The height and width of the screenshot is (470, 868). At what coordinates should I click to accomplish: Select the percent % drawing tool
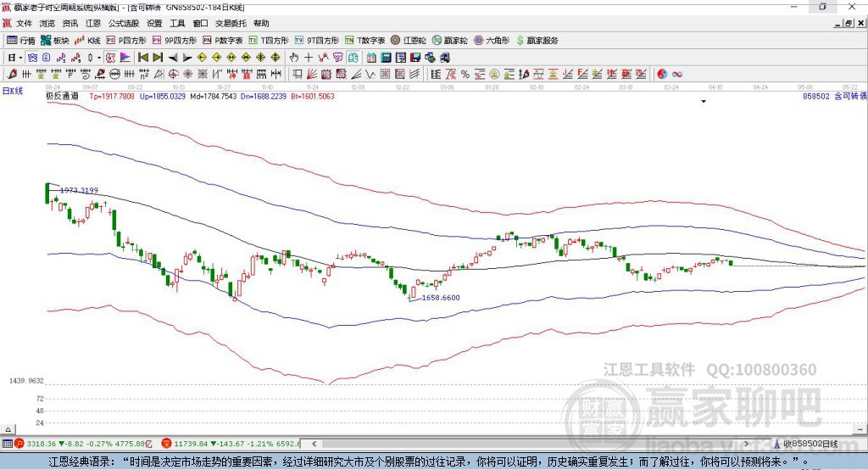click(x=465, y=75)
